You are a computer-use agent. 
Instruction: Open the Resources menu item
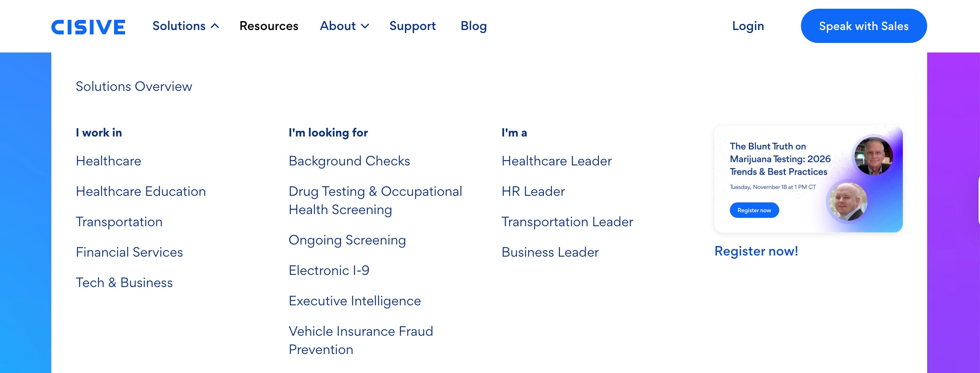(x=269, y=26)
